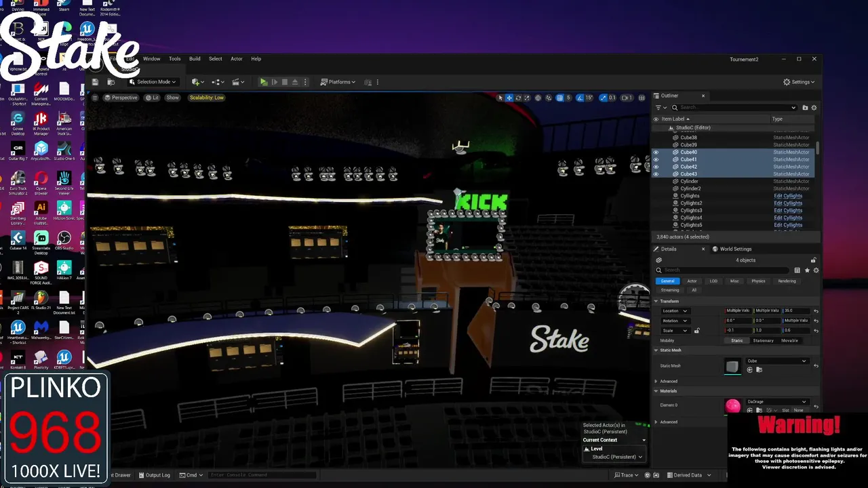
Task: Open the Cinematics clapperboard dropdown
Action: coord(238,82)
